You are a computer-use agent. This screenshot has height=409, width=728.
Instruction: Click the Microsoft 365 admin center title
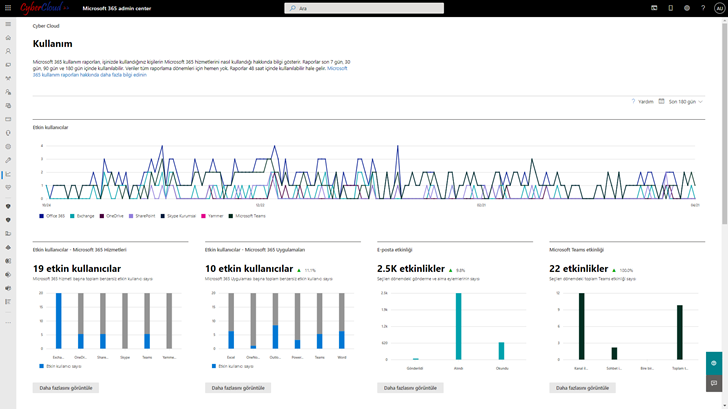click(x=117, y=8)
